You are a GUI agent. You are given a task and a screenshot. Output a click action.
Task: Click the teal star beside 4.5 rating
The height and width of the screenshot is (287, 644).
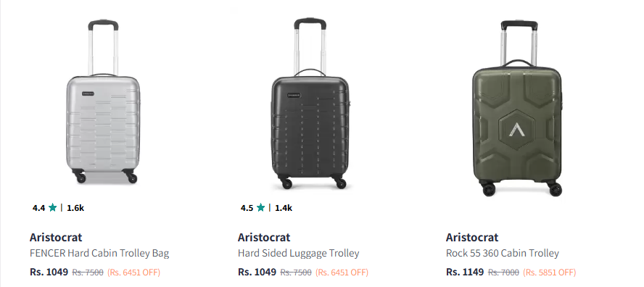click(x=260, y=208)
